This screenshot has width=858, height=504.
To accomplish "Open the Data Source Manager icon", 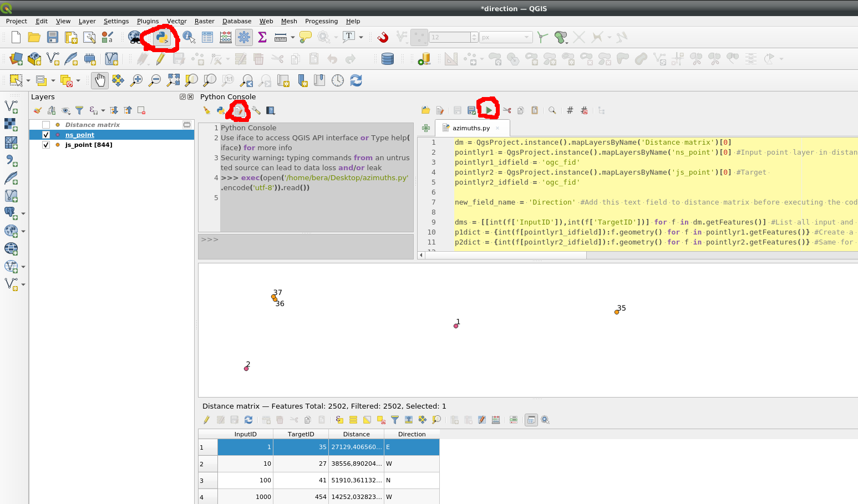I will point(16,59).
